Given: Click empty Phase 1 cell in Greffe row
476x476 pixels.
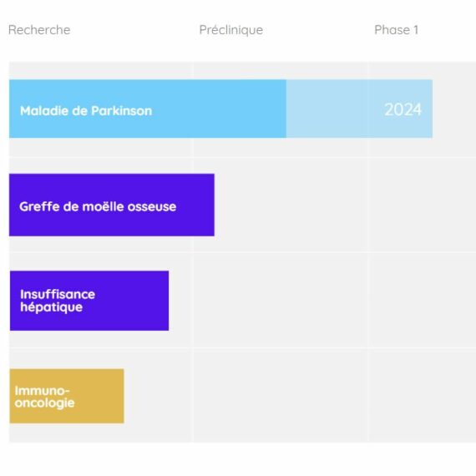Looking at the screenshot, I should (422, 205).
